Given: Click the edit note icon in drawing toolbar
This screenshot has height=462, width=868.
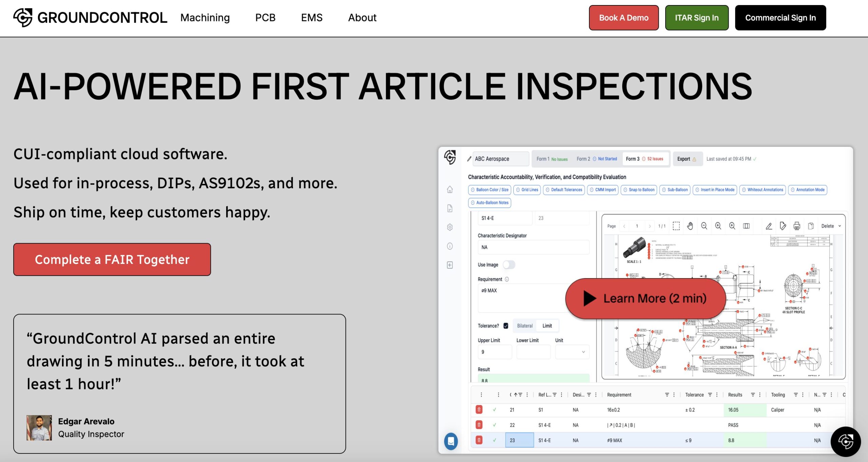Looking at the screenshot, I should pyautogui.click(x=783, y=226).
